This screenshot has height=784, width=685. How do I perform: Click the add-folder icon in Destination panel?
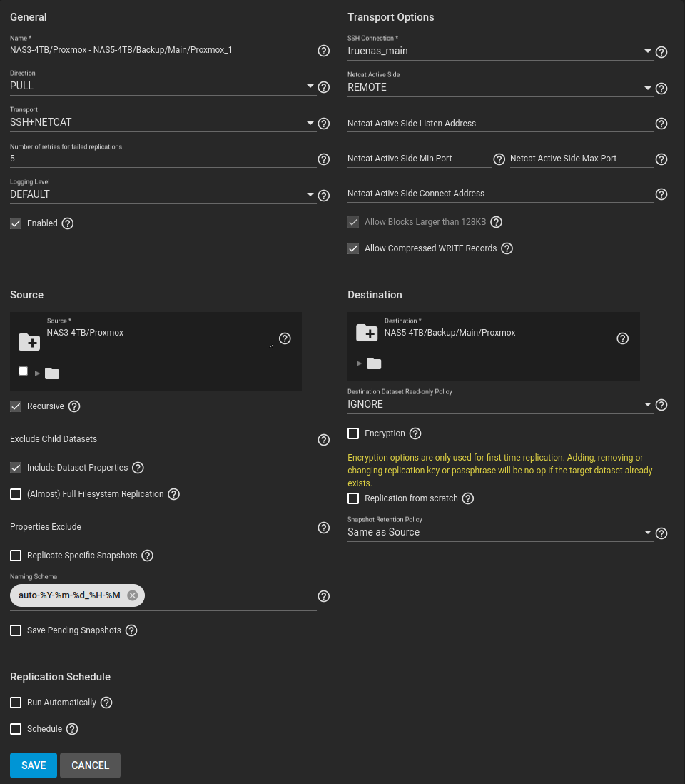(367, 333)
